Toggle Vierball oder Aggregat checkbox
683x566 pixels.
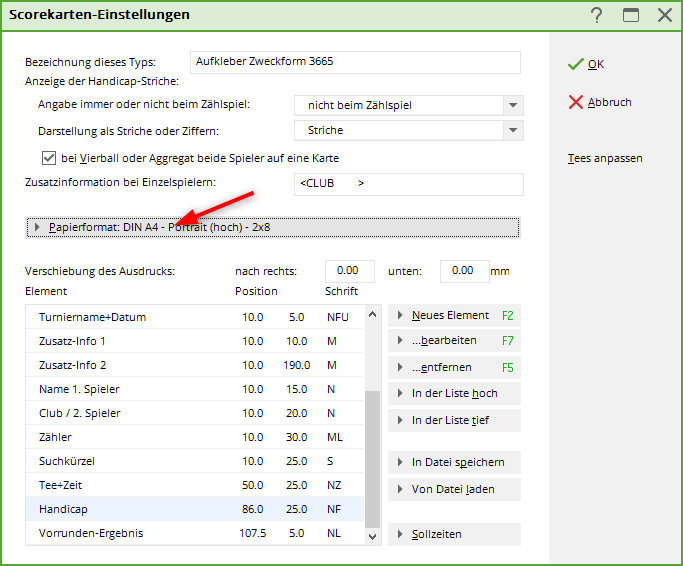(x=48, y=158)
